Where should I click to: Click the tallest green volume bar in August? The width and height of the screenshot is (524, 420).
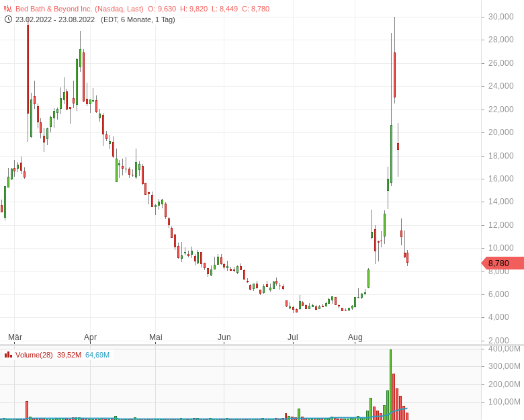click(391, 384)
